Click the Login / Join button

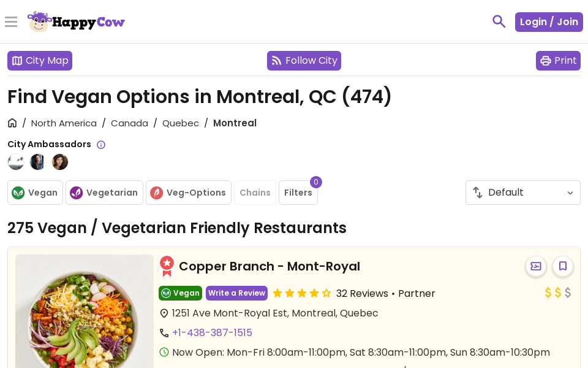[549, 21]
